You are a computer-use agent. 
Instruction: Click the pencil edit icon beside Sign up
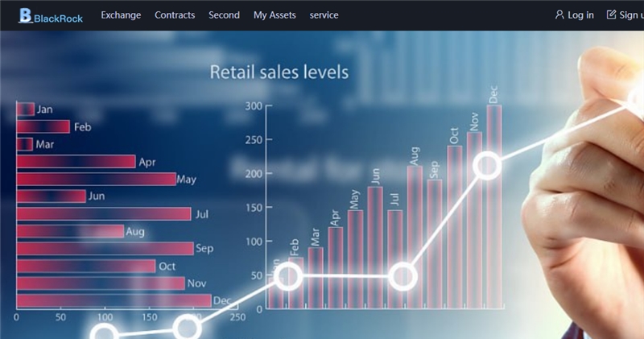(611, 14)
